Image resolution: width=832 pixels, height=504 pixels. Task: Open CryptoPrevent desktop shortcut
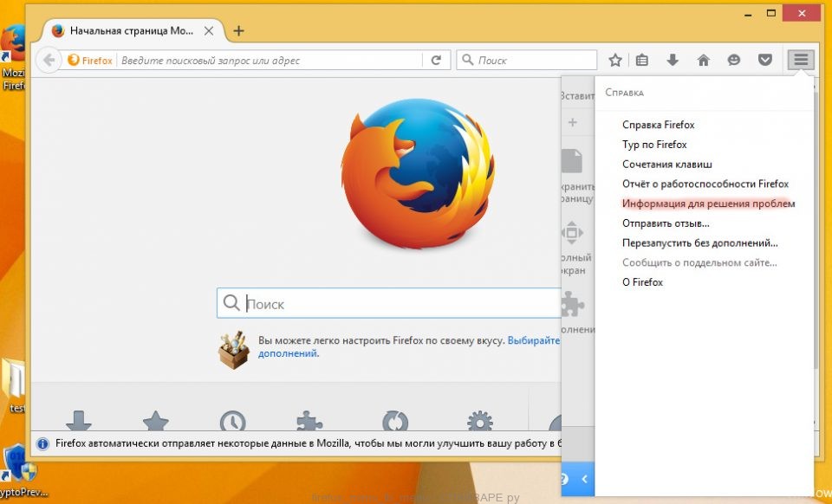[20, 470]
